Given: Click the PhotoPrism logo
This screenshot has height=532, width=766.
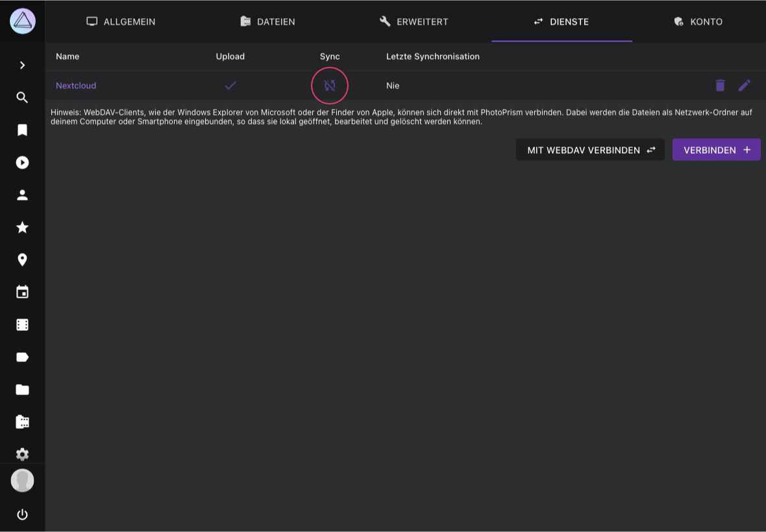Looking at the screenshot, I should tap(23, 21).
